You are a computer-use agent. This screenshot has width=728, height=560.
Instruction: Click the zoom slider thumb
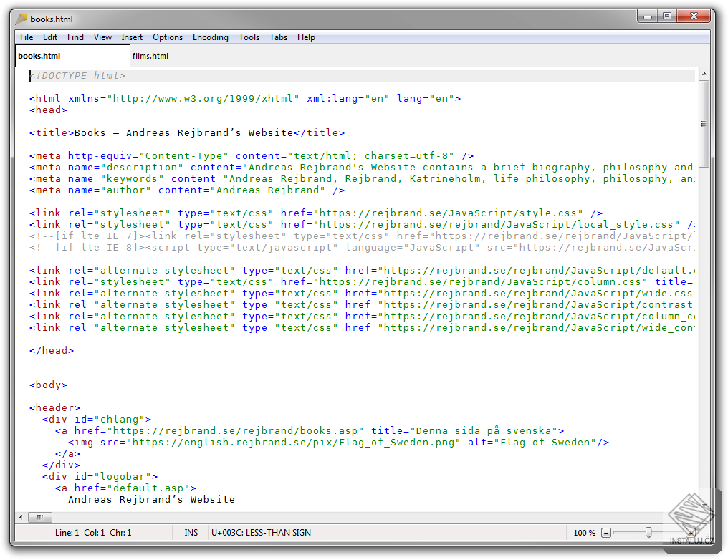point(648,533)
